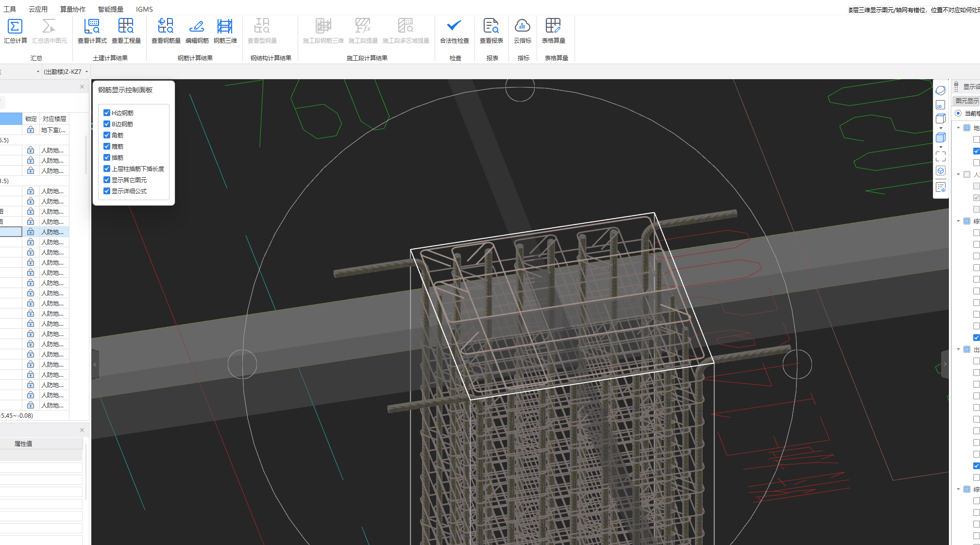Open the 云应用 menu tab
The width and height of the screenshot is (980, 545).
point(38,9)
